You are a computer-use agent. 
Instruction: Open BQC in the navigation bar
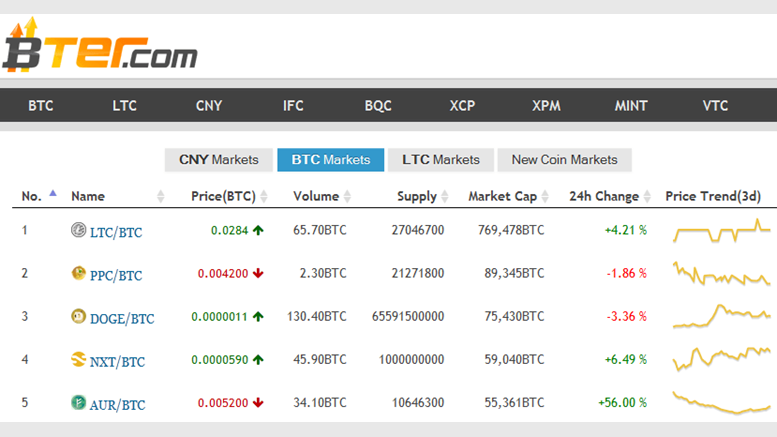[378, 106]
